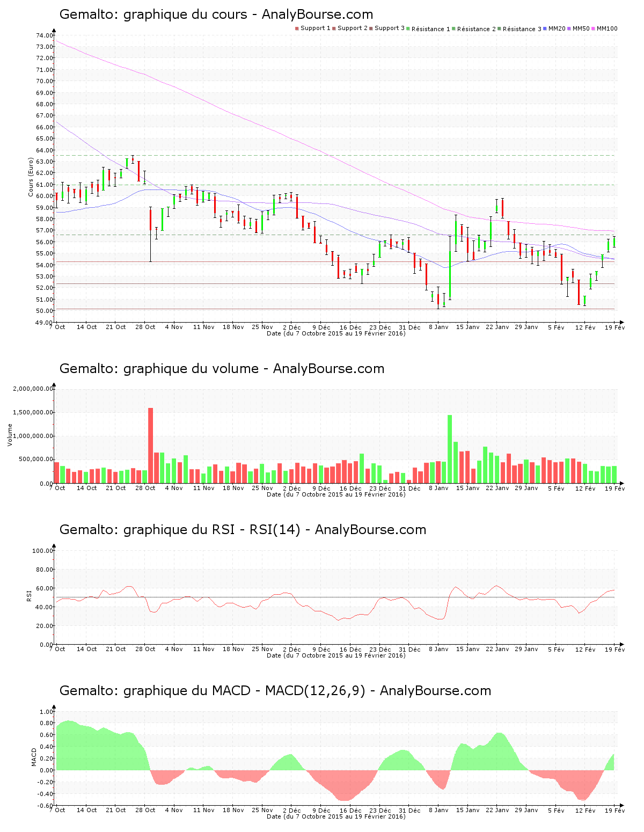Click '11 Nov' on the MACD chart axis
The width and height of the screenshot is (644, 832).
pos(204,810)
